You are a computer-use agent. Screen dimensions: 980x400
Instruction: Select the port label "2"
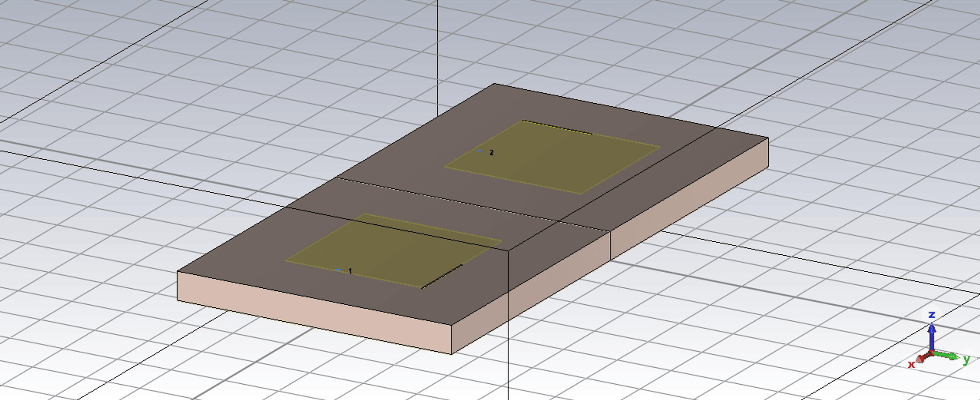pos(492,152)
